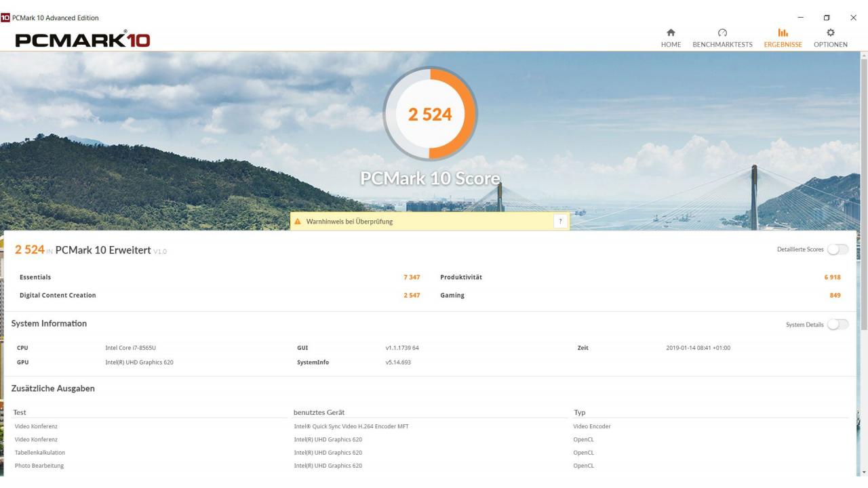Image resolution: width=868 pixels, height=488 pixels.
Task: Click the orange Ergebnisse bar-chart icon
Action: pos(783,32)
